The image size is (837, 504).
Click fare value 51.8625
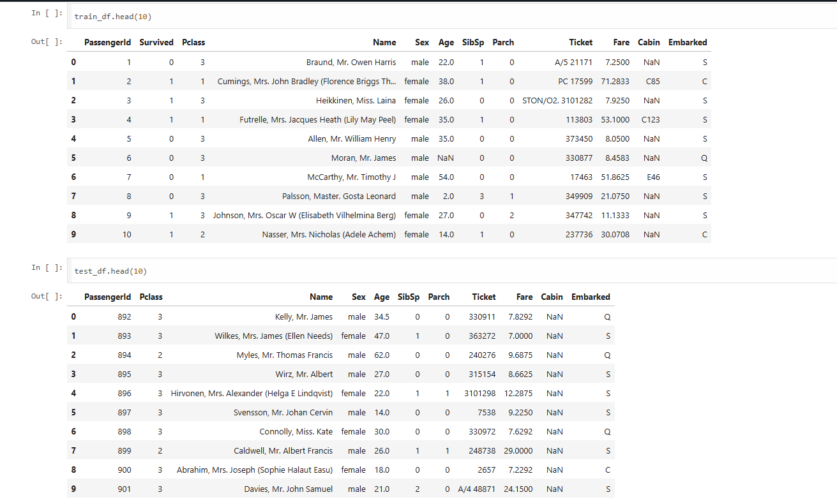(615, 177)
